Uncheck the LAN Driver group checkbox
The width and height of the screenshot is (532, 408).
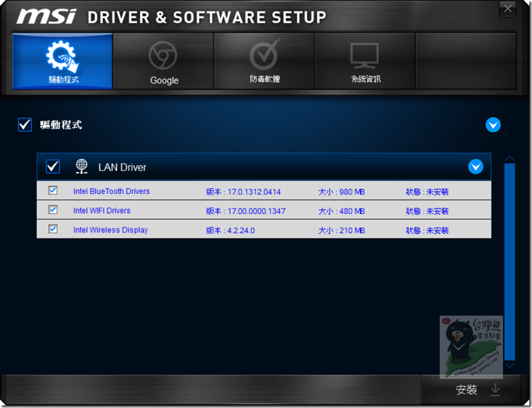coord(53,166)
